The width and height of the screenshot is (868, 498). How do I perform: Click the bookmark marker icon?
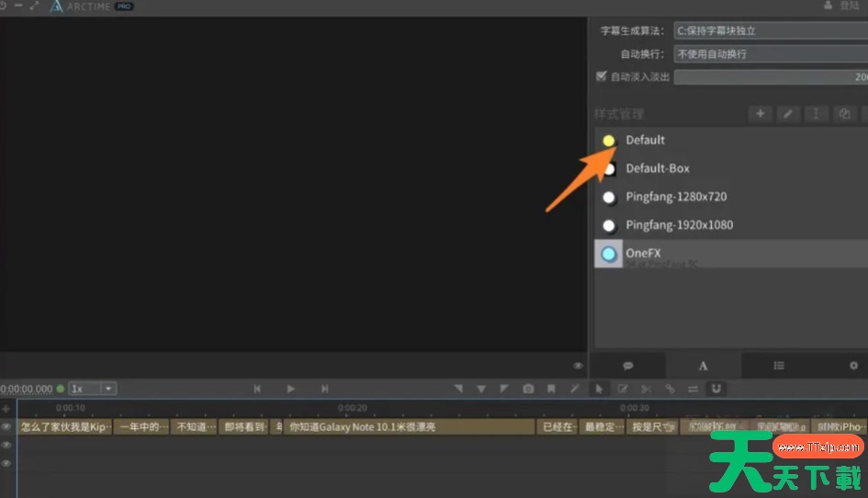[551, 389]
